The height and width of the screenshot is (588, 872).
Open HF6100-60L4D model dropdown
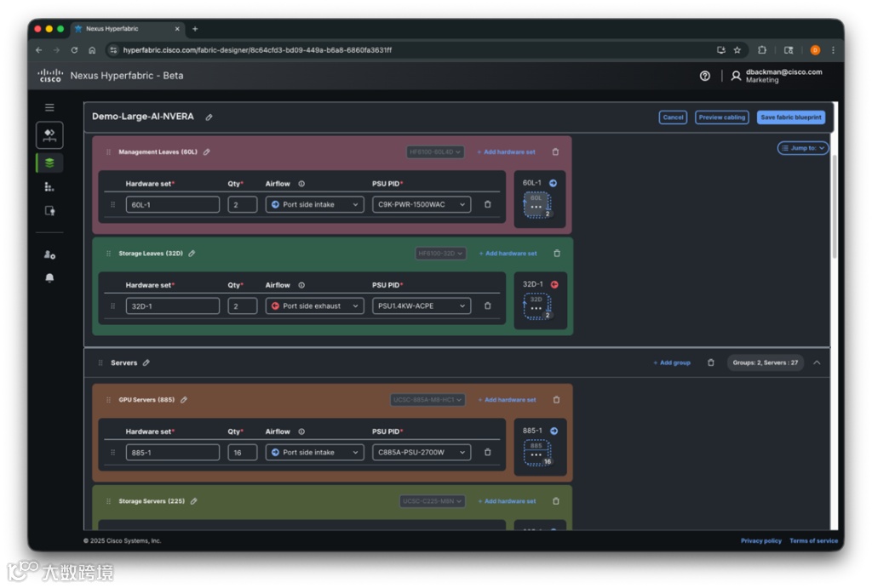(x=435, y=151)
